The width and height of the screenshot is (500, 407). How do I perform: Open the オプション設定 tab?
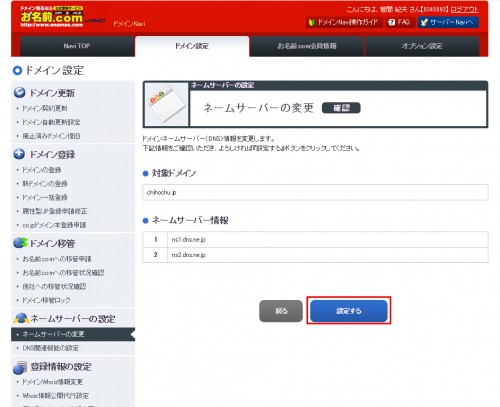(422, 46)
